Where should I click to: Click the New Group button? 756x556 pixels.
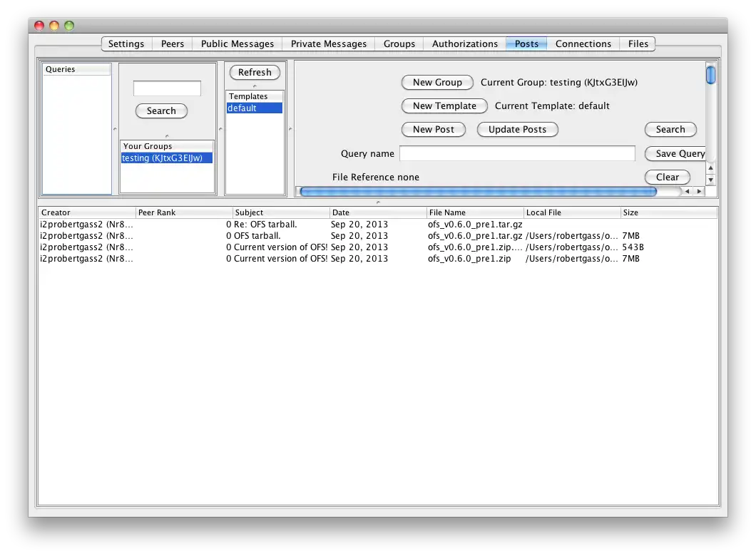click(x=437, y=83)
